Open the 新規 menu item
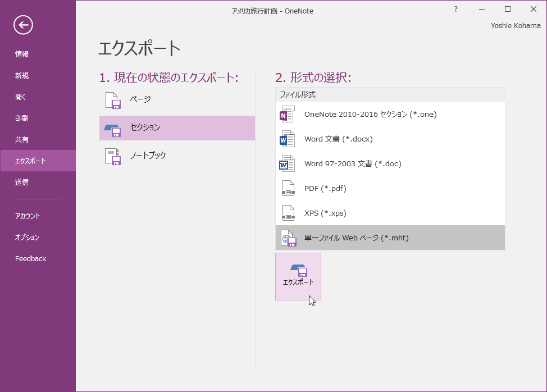 22,75
